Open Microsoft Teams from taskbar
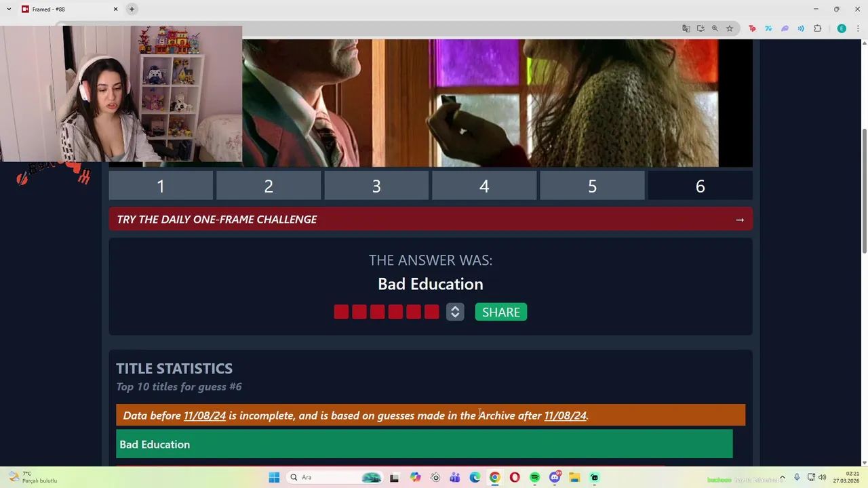Image resolution: width=868 pixels, height=488 pixels. [x=455, y=477]
